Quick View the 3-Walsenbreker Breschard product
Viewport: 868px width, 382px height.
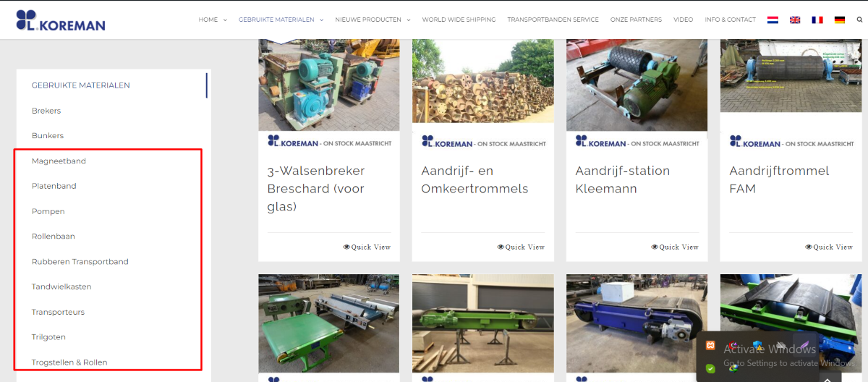tap(367, 247)
